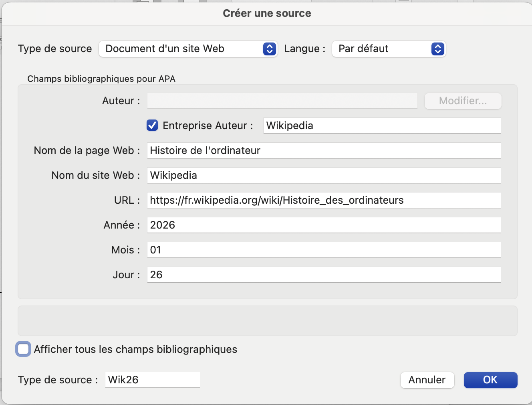
Task: Click the Nom de la page Web field
Action: pyautogui.click(x=324, y=150)
